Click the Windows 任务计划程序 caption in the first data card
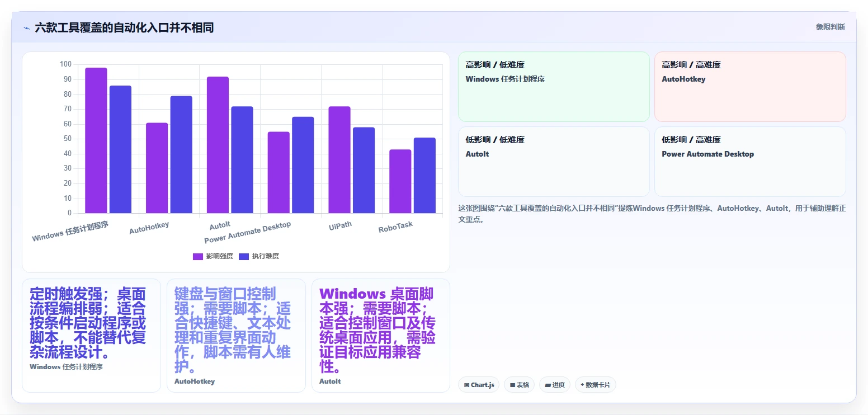The width and height of the screenshot is (868, 415). 66,367
